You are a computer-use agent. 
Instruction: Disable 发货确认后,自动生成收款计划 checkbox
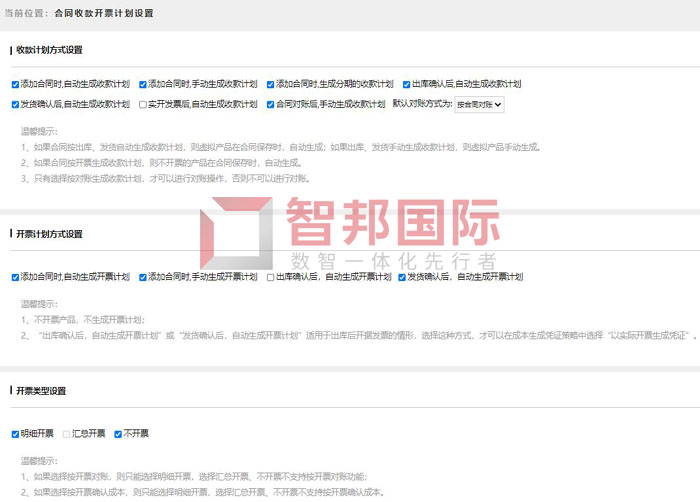[15, 104]
